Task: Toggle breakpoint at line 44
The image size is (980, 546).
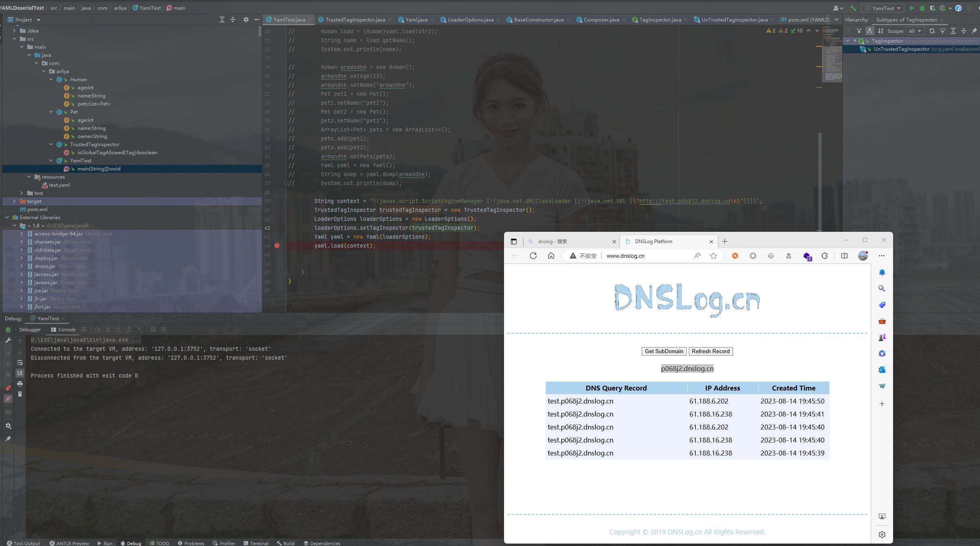Action: 277,246
